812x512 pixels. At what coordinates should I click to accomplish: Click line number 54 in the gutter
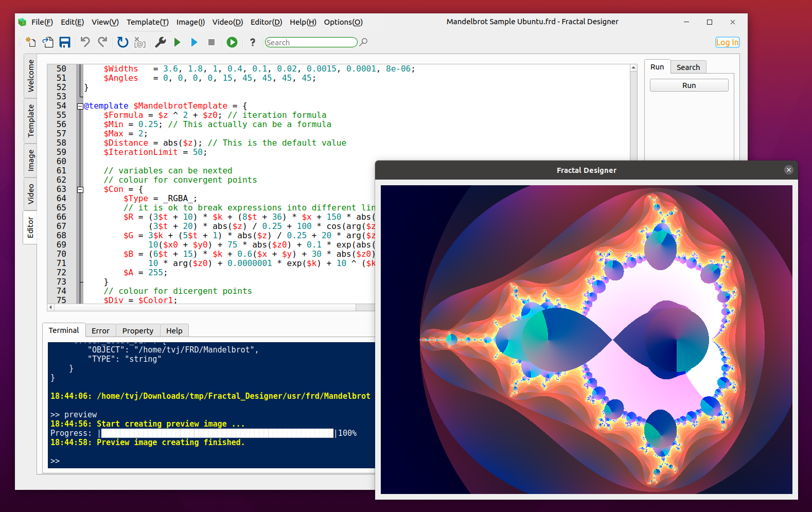pos(61,106)
